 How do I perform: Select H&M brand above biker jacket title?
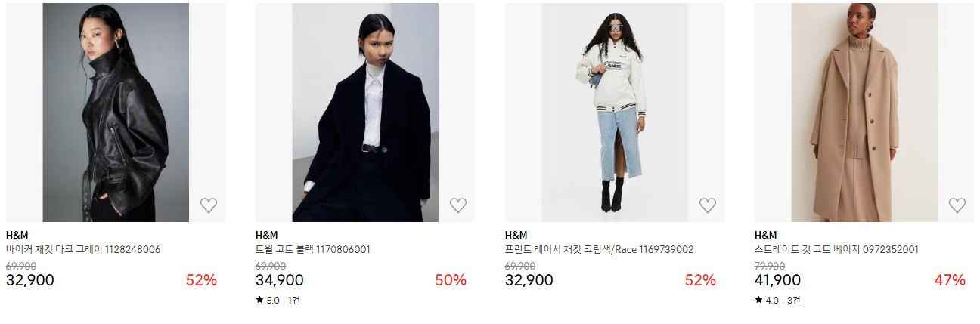17,235
